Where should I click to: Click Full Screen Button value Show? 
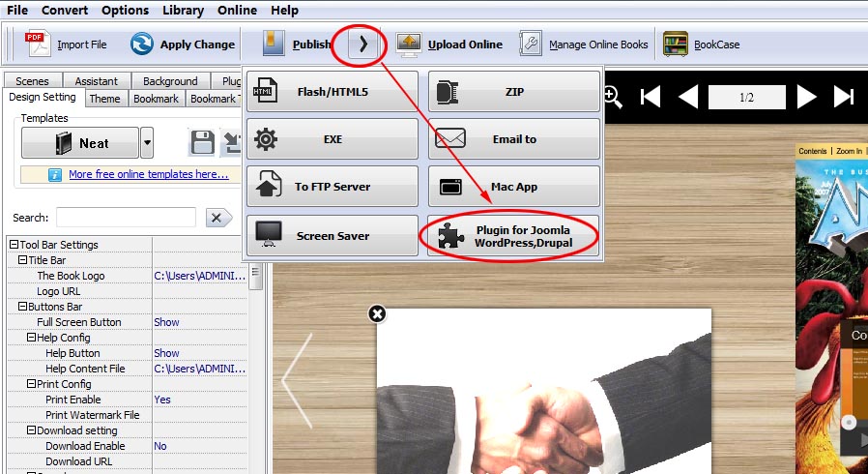pos(166,322)
